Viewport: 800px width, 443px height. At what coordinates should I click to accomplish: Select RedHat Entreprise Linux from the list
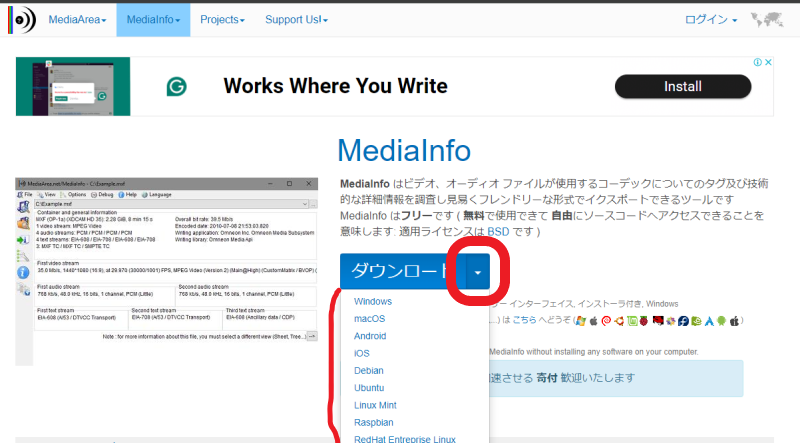(405, 439)
